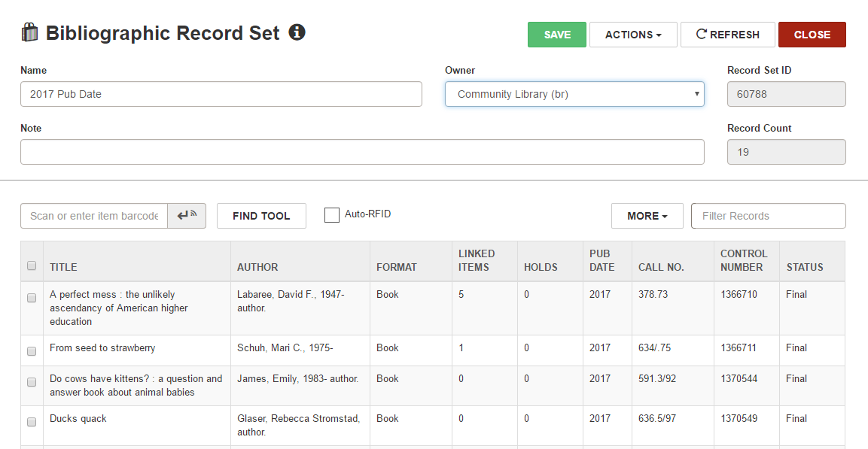Click the item barcode input box
This screenshot has height=449, width=868.
(94, 216)
